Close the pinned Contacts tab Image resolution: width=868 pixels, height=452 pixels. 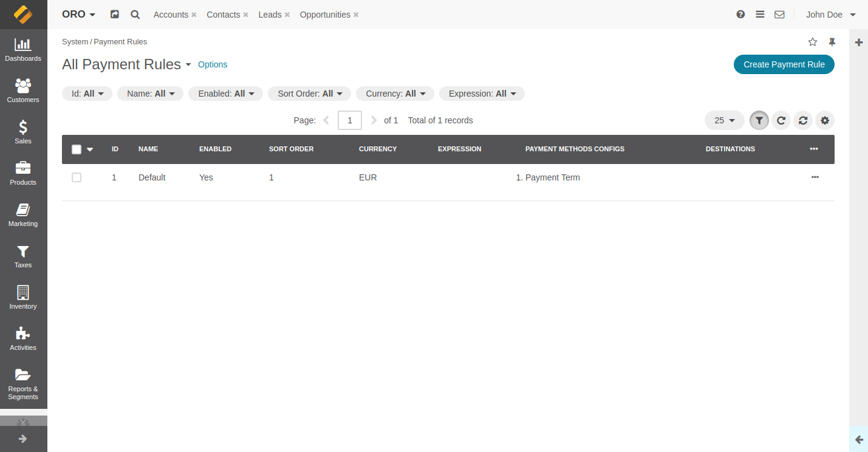[246, 15]
